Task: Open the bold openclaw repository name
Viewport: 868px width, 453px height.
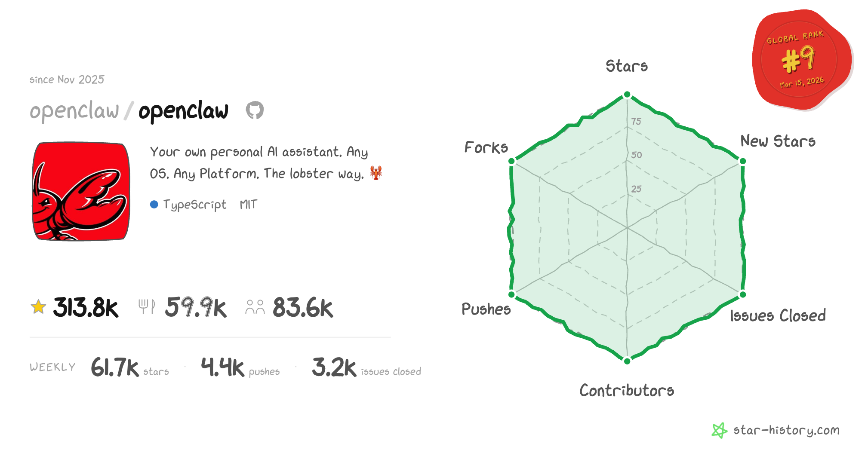Action: coord(183,111)
